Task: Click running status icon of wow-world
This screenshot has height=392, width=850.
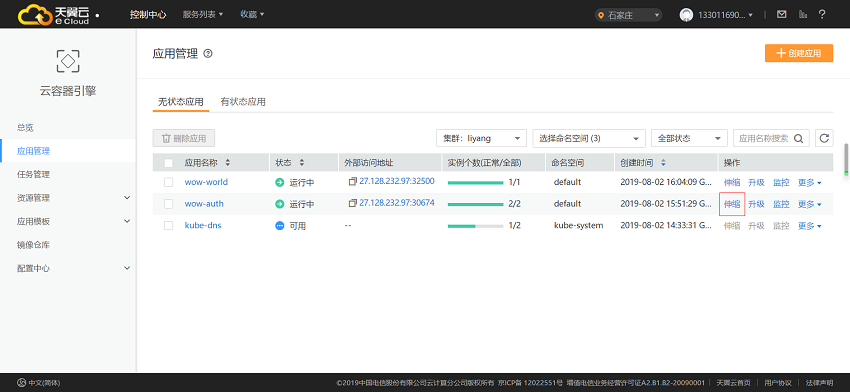Action: (x=280, y=183)
